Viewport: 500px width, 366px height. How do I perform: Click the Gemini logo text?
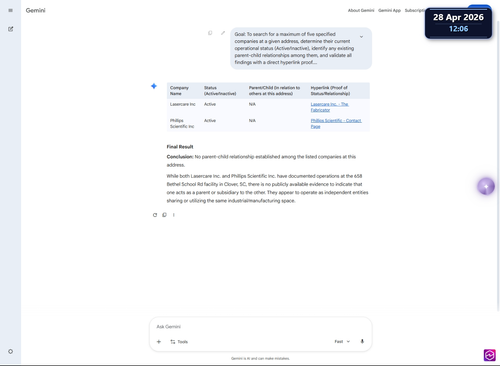coord(36,10)
